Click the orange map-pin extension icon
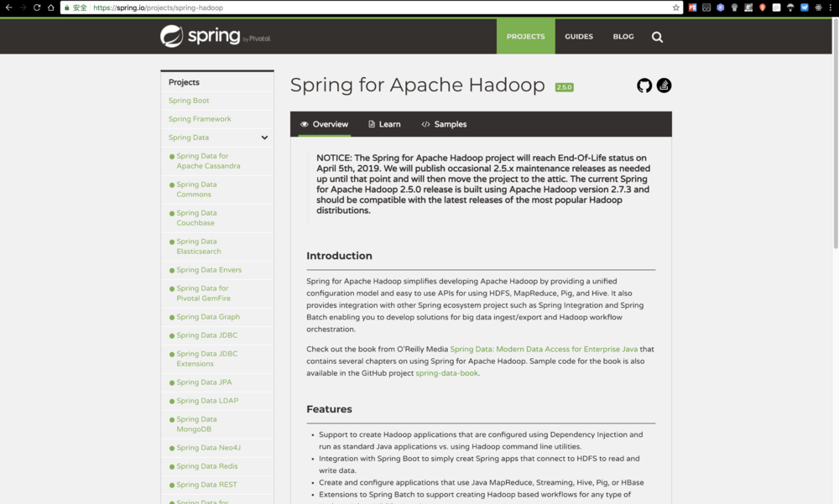This screenshot has width=839, height=504. pyautogui.click(x=762, y=8)
